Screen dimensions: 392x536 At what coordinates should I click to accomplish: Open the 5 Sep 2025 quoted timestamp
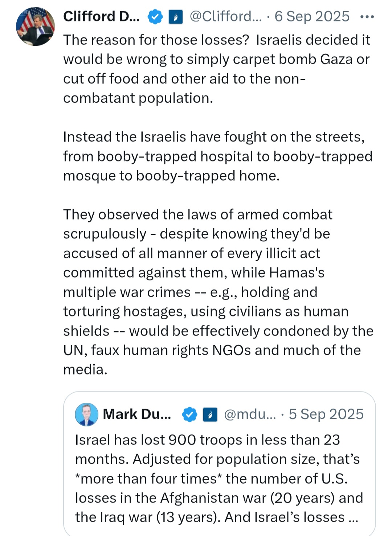pos(326,414)
